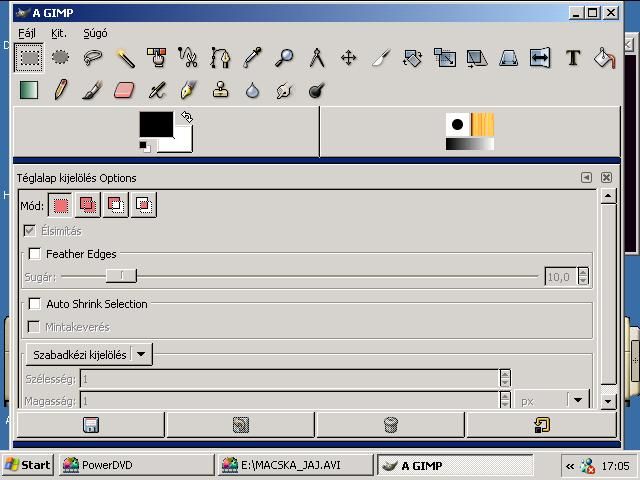Open the active brush selector
640x480 pixels.
[x=458, y=124]
